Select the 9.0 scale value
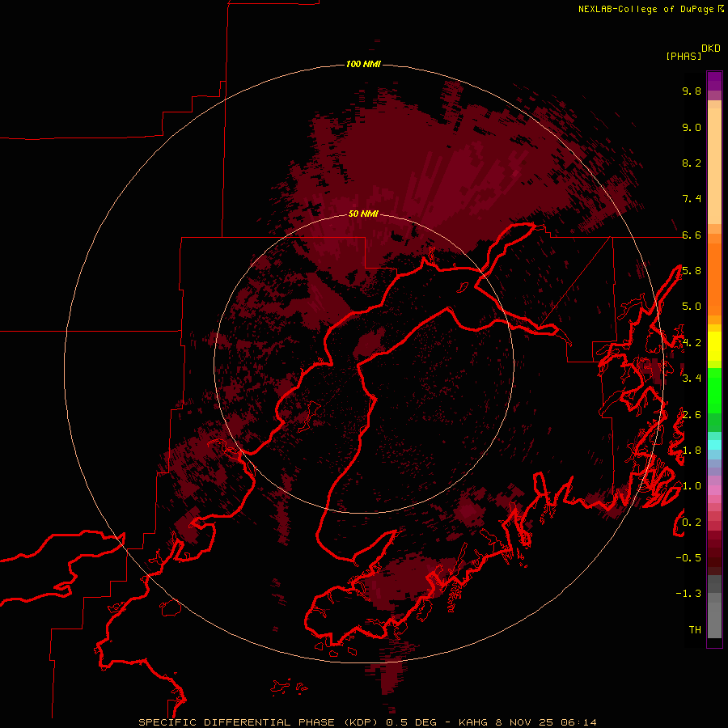 pos(692,127)
